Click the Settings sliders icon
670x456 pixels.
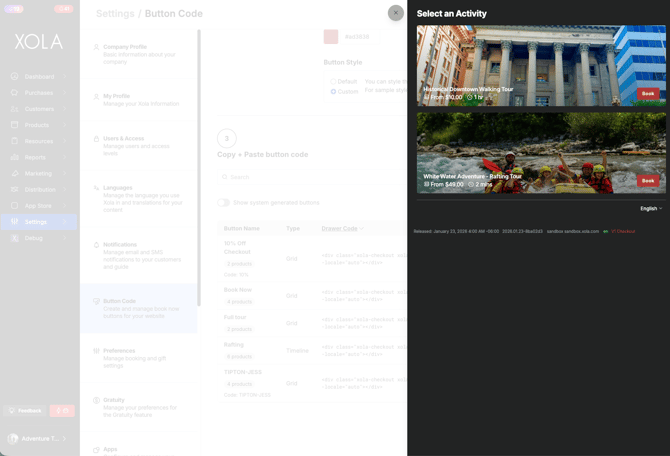pos(15,221)
